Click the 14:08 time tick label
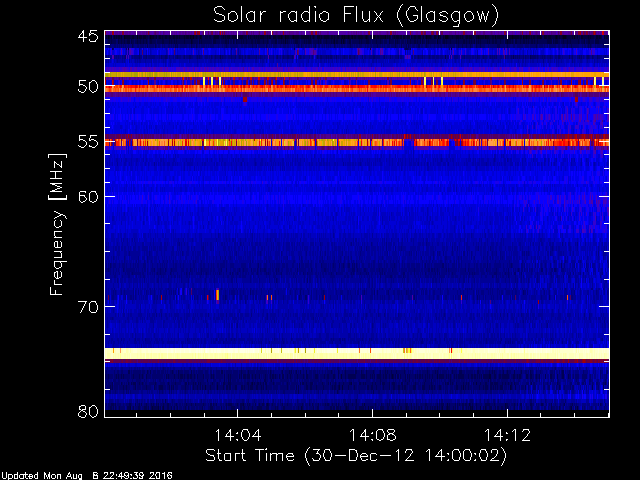The image size is (640, 480). [x=372, y=435]
